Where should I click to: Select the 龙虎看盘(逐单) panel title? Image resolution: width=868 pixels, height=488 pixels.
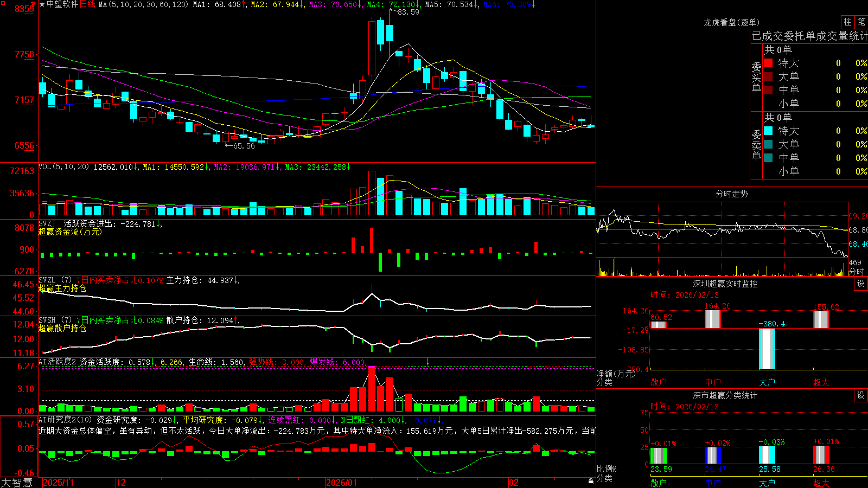(x=731, y=22)
